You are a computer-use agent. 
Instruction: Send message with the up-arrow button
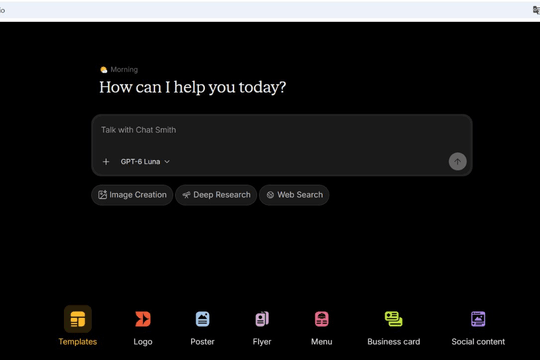tap(457, 162)
